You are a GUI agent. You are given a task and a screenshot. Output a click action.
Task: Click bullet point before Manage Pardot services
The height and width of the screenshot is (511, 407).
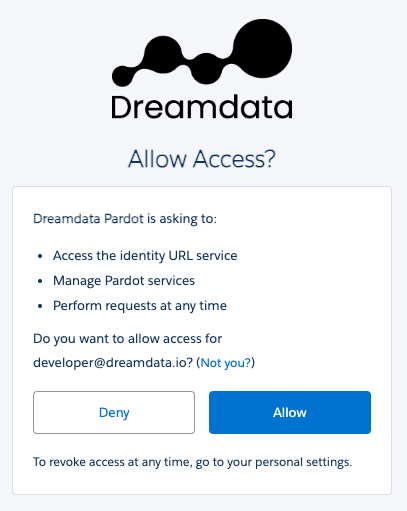[x=40, y=281]
